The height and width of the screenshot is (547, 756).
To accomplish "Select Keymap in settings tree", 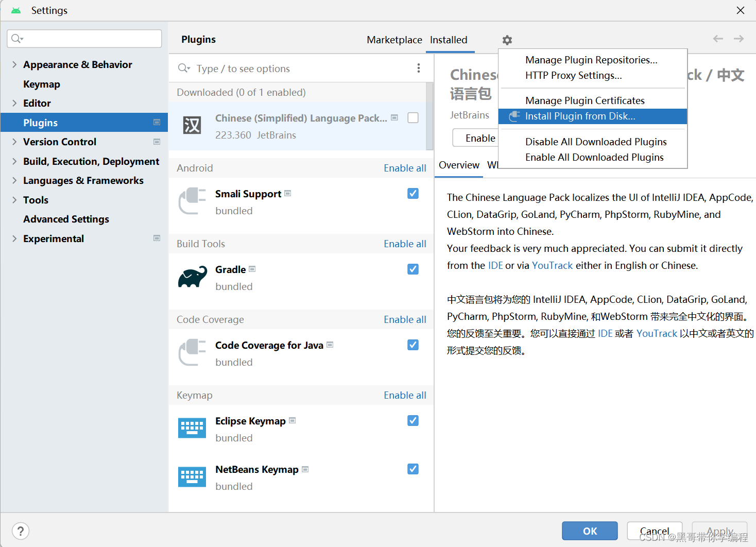I will click(x=42, y=84).
